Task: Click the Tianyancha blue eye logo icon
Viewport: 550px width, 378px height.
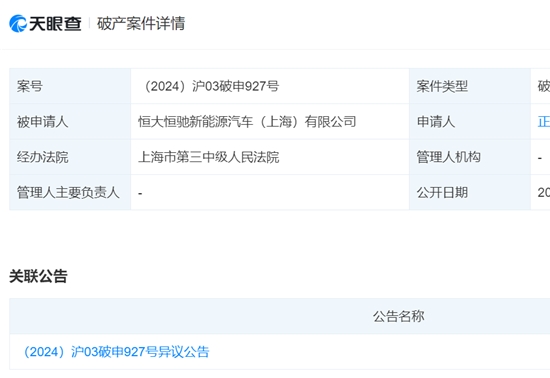Action: (18, 23)
